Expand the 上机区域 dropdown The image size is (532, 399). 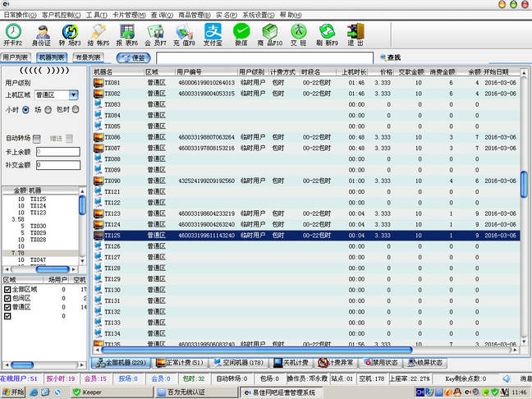(x=73, y=95)
